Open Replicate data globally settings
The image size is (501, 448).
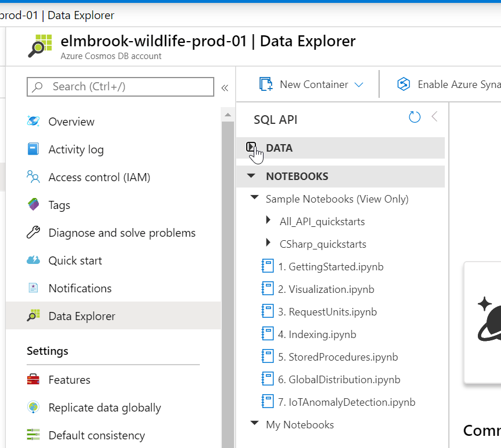click(104, 407)
